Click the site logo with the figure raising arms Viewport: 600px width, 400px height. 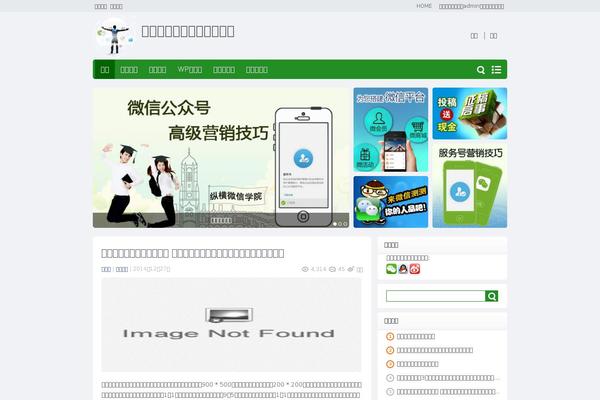tap(114, 36)
